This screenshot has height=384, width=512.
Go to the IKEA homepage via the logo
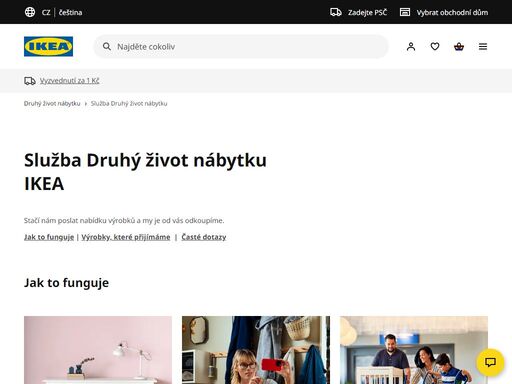coord(48,46)
